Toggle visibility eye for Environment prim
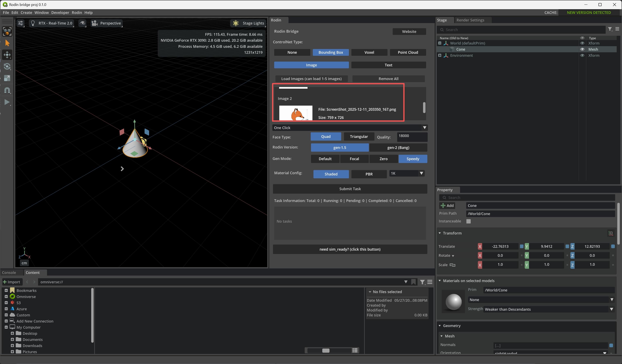Image resolution: width=622 pixels, height=364 pixels. click(x=582, y=56)
